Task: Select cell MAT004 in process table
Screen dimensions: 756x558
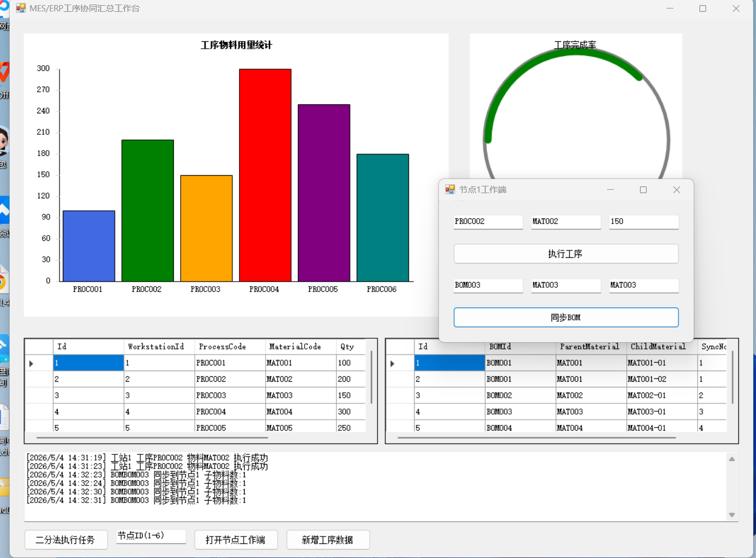Action: tap(301, 412)
